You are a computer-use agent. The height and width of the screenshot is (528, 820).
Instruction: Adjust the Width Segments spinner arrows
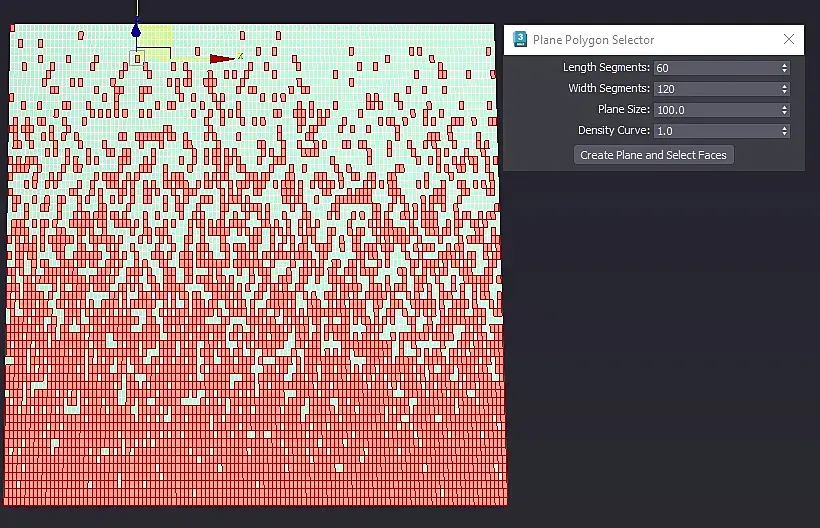click(784, 89)
